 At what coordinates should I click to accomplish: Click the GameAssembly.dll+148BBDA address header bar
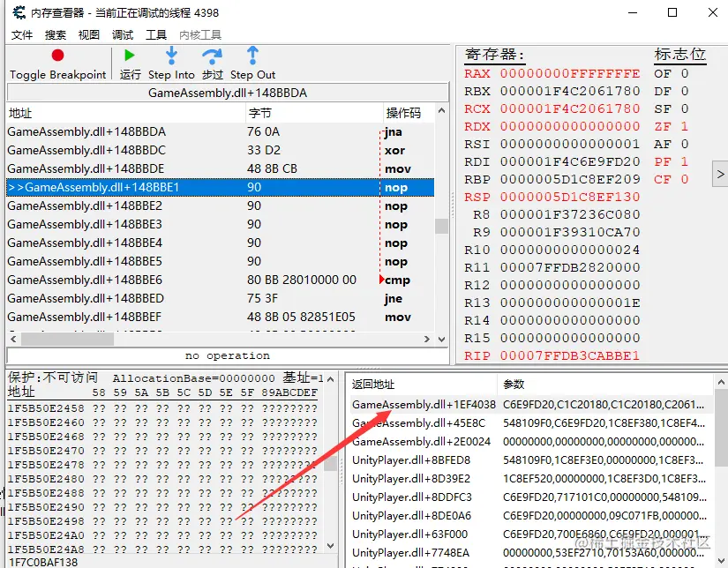click(x=228, y=93)
